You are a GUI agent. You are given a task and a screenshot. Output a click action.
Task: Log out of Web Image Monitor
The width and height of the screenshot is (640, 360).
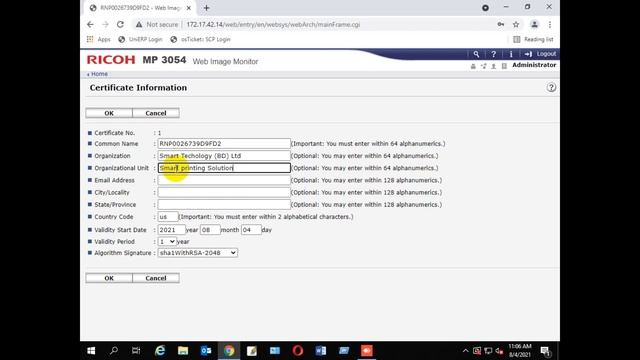540,54
